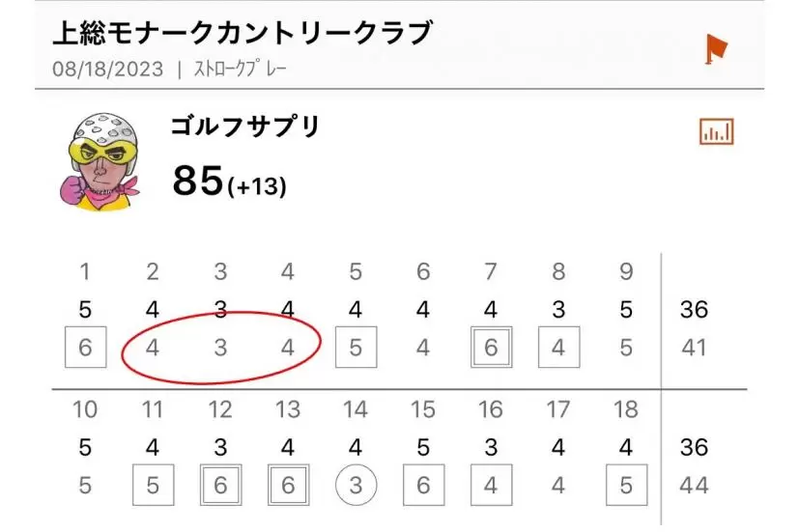This screenshot has width=799, height=532.
Task: Tap the circled birdie score on hole 14
Action: click(x=356, y=486)
